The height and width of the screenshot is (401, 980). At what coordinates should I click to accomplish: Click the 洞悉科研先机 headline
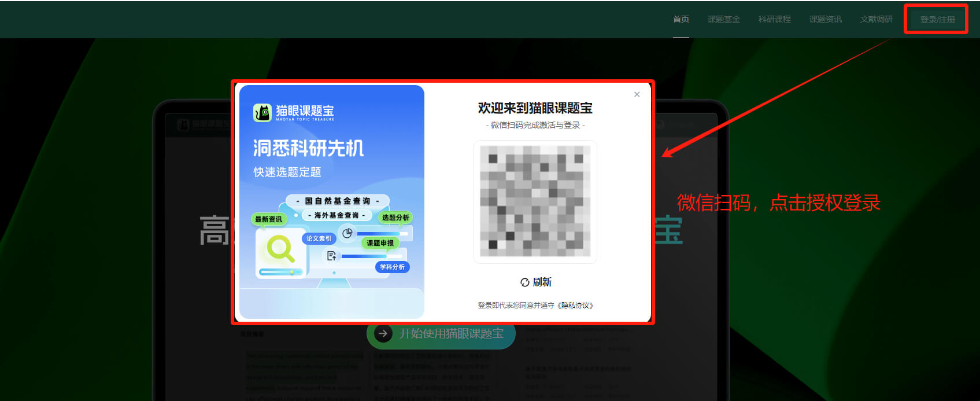click(309, 148)
